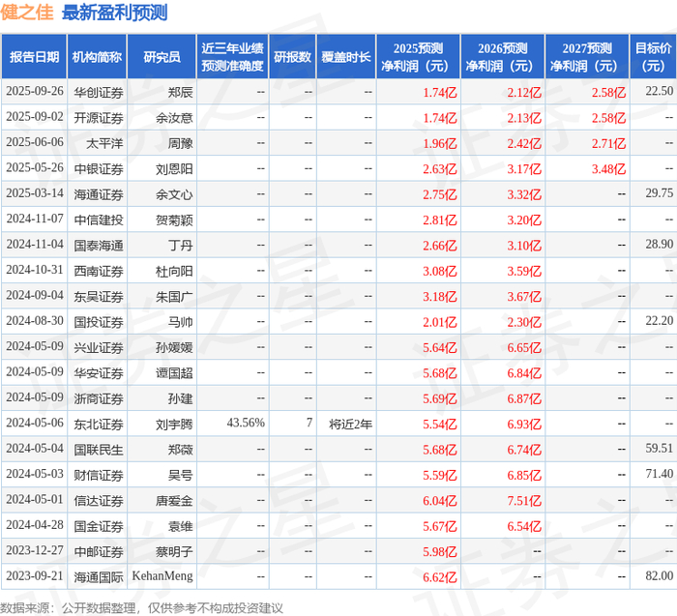Select 开源证券 institution cell
677x616 pixels.
pos(99,118)
